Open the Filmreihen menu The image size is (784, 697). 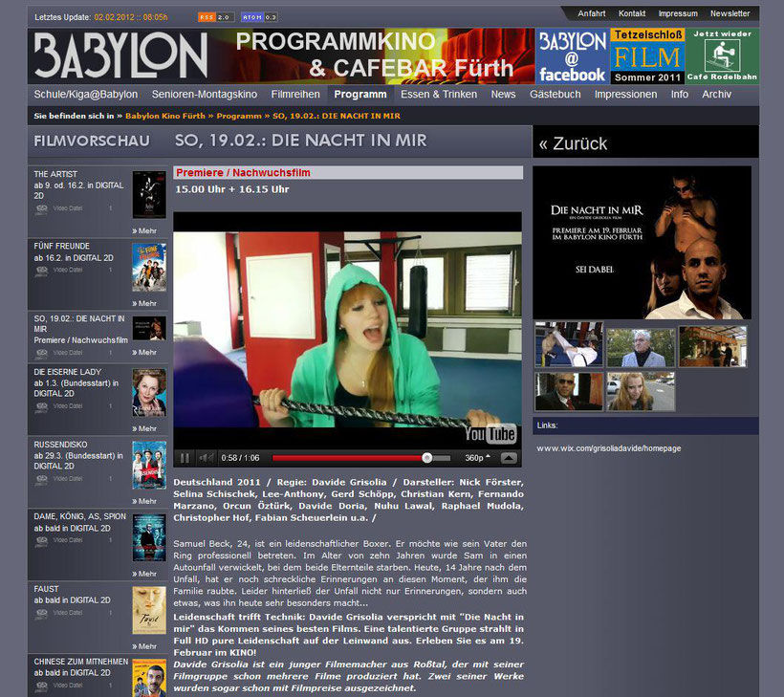click(x=295, y=95)
